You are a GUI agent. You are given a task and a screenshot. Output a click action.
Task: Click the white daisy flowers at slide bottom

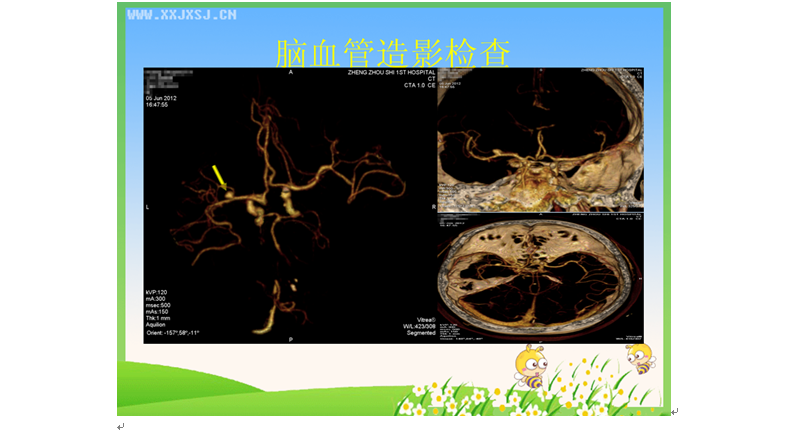click(x=470, y=395)
